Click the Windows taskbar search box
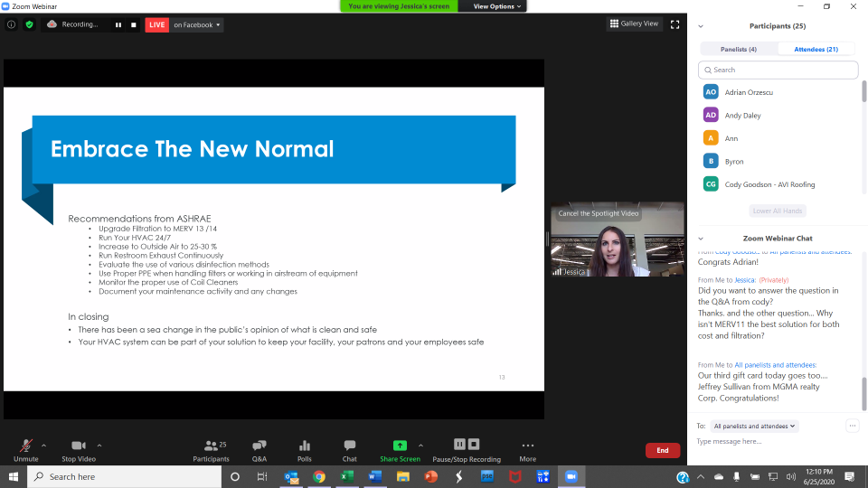Image resolution: width=868 pixels, height=488 pixels. click(124, 476)
